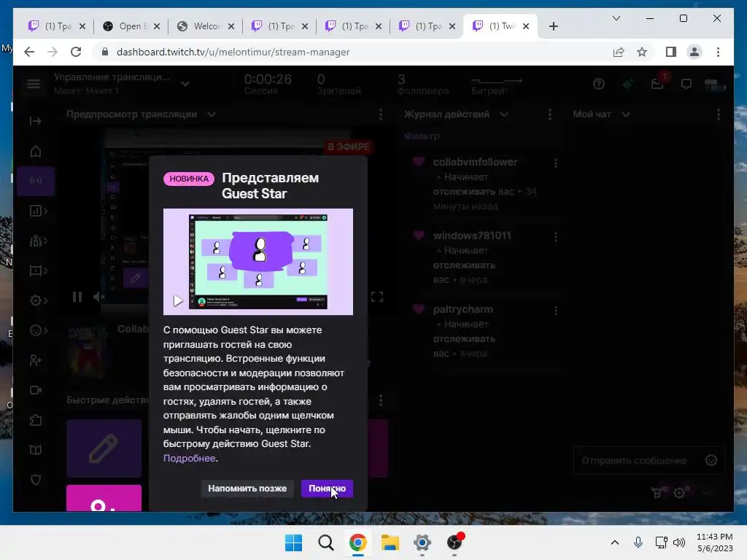Expand the Управление трансляцией layout dropdown
747x560 pixels.
[185, 85]
